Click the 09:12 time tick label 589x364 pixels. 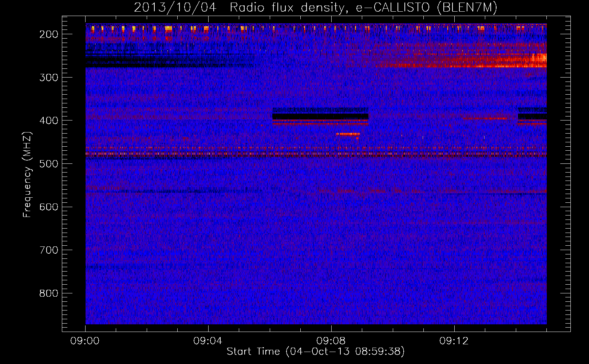point(454,341)
